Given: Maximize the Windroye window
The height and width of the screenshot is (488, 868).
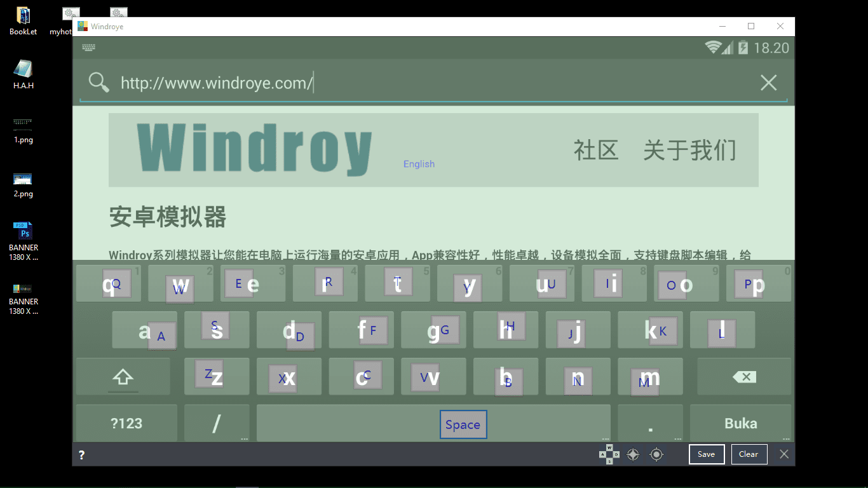Looking at the screenshot, I should [751, 26].
